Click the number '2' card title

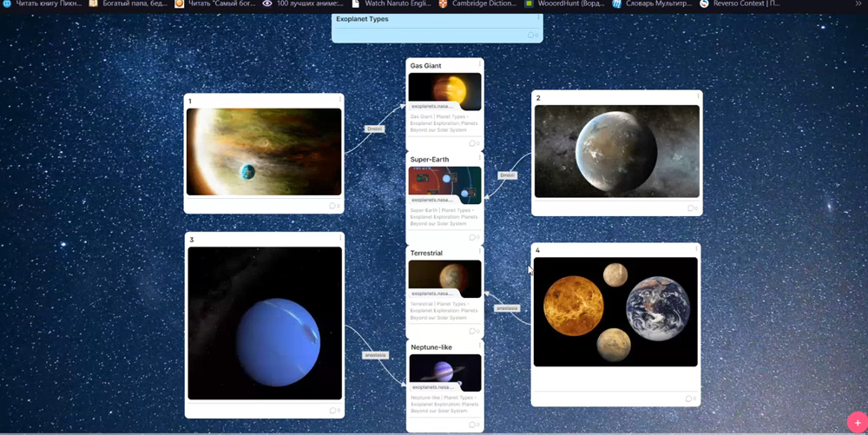pos(538,98)
